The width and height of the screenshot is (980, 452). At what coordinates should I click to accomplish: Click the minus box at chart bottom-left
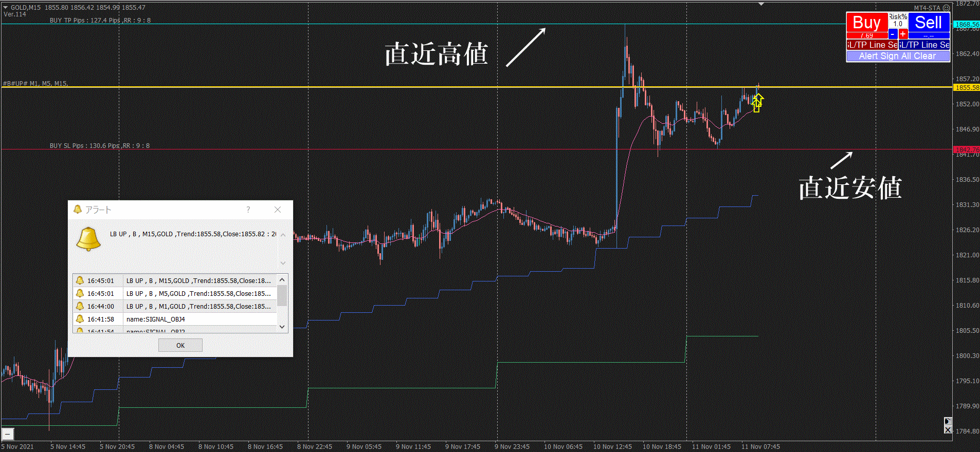click(7, 434)
